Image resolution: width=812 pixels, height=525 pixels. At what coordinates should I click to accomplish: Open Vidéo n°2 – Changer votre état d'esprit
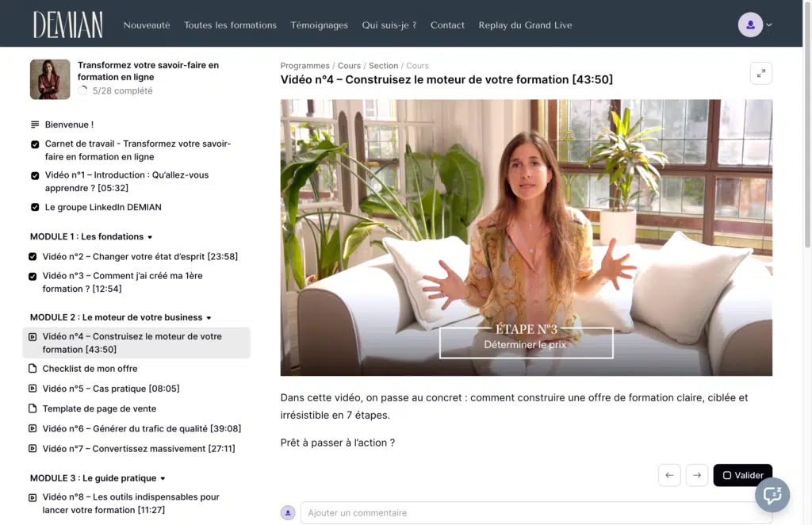click(x=140, y=256)
